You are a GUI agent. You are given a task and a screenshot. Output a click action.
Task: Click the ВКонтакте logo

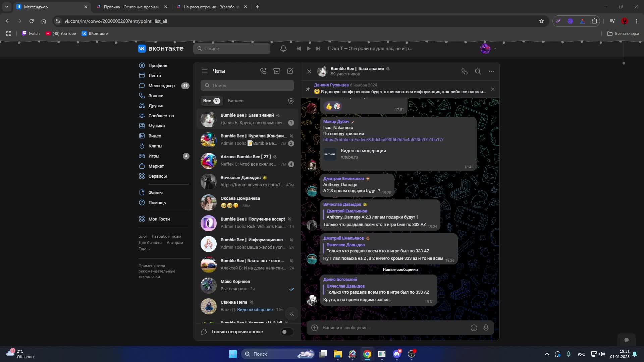[161, 49]
